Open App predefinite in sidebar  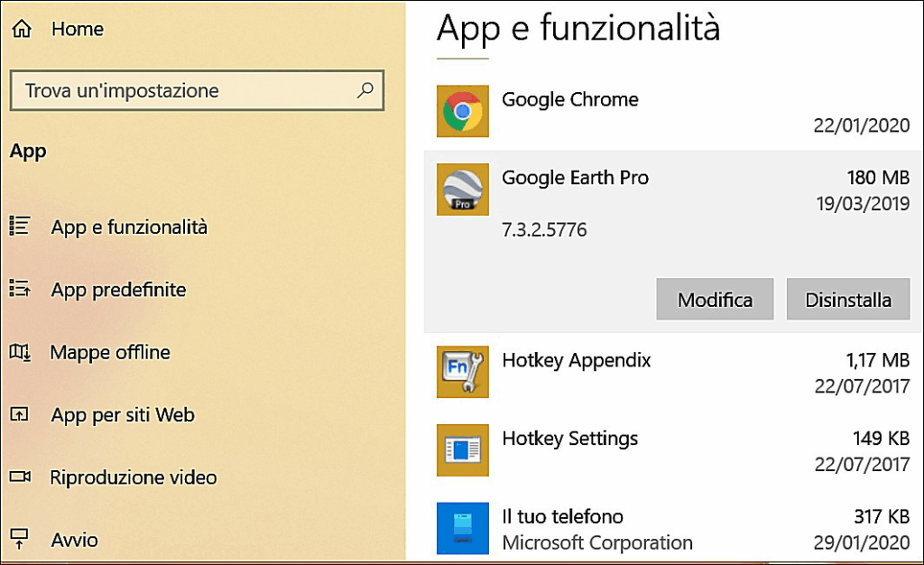pos(118,290)
